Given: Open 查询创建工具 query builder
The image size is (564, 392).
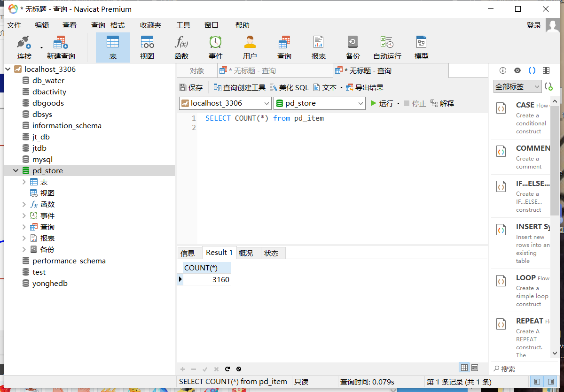Looking at the screenshot, I should 240,87.
